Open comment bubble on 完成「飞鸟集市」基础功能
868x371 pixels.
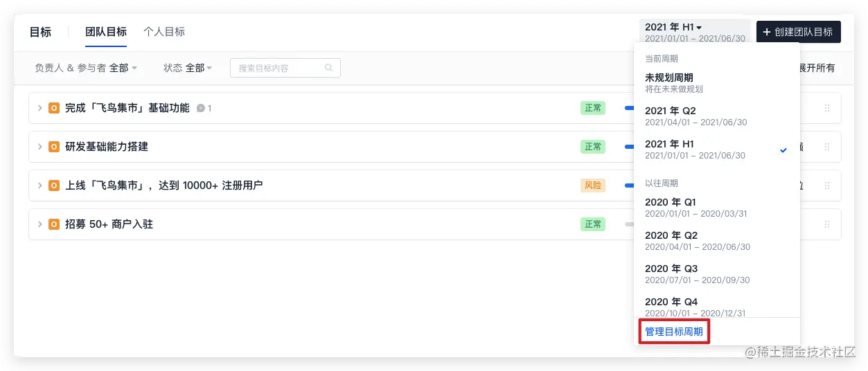(200, 109)
